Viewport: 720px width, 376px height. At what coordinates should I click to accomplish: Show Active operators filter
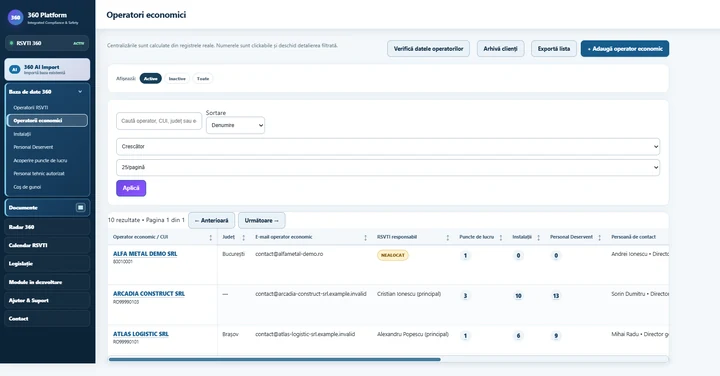tap(151, 79)
